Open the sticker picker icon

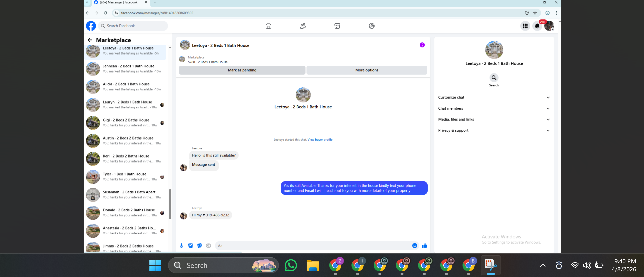[x=199, y=246]
